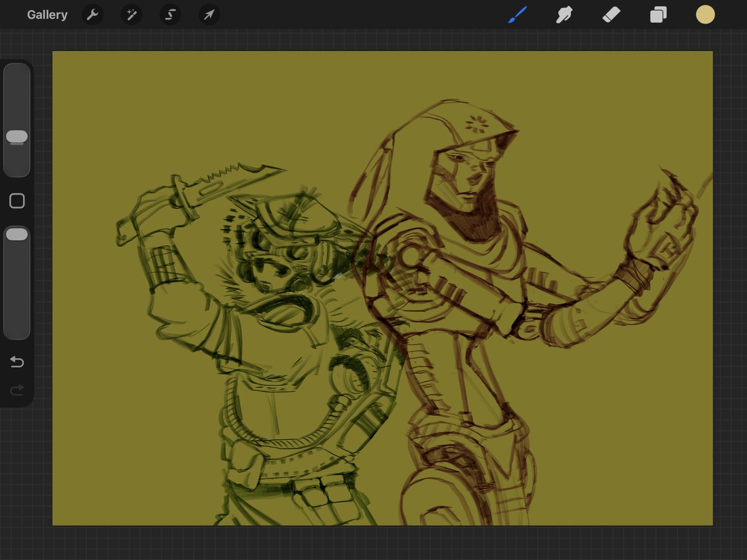This screenshot has height=560, width=747.
Task: Activate the Transform arrow tool
Action: click(x=209, y=15)
